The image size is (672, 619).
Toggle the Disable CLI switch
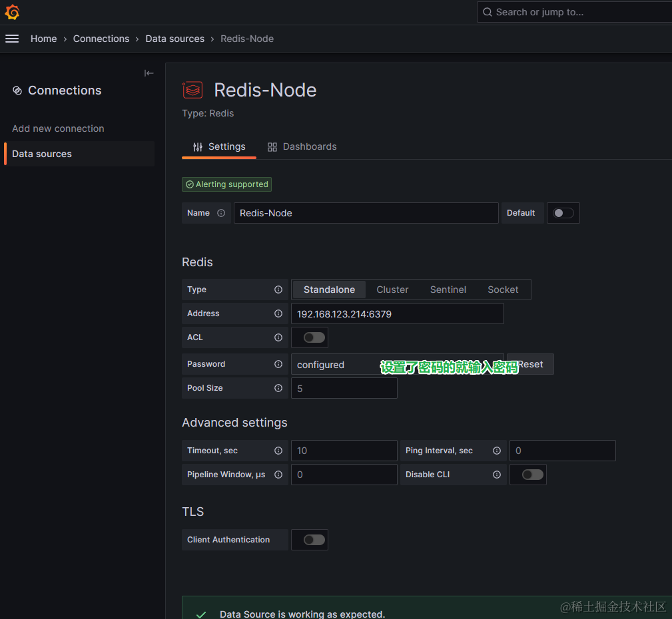[x=533, y=475]
